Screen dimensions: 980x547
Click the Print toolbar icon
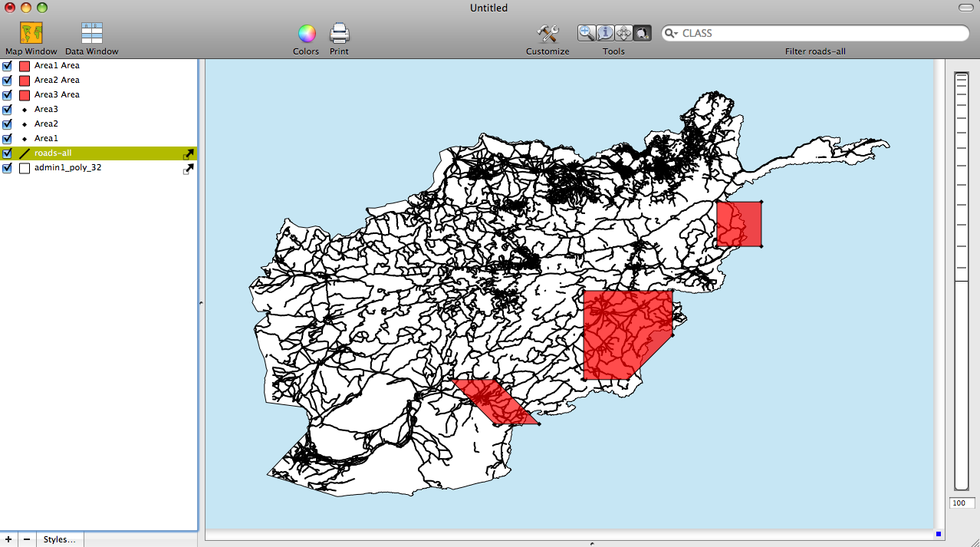click(339, 33)
